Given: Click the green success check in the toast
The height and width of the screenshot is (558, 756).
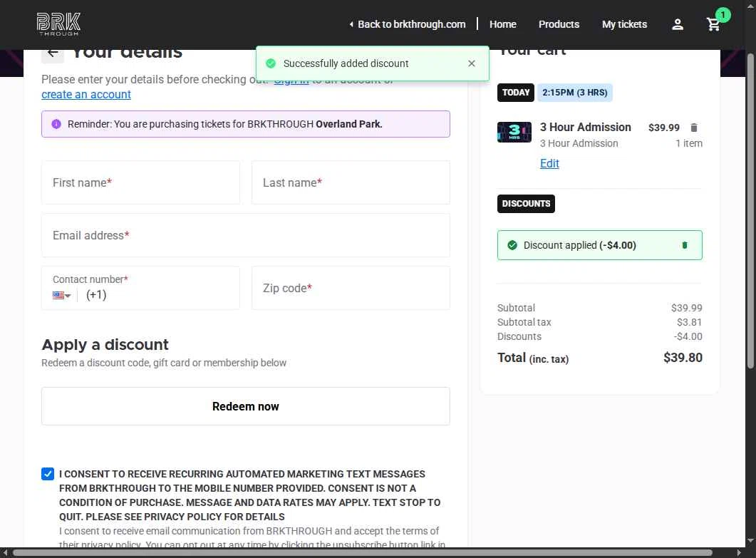Looking at the screenshot, I should click(x=271, y=63).
